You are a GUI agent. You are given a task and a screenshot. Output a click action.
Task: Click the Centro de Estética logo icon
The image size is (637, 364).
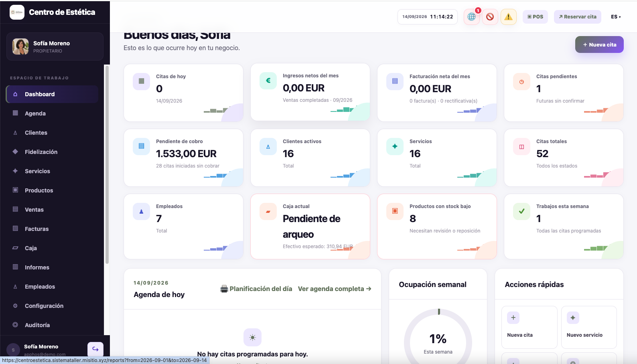coord(17,12)
